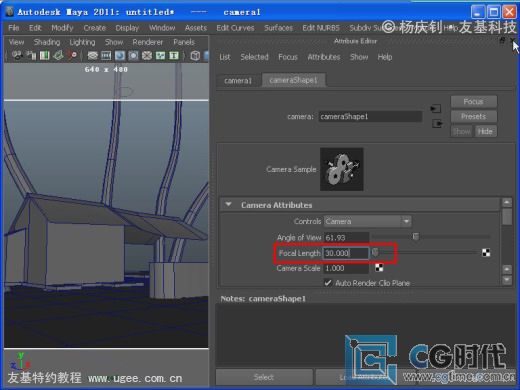Toggle Auto Render Clip Plane checkbox
Viewport: 520px width, 390px height.
pos(328,283)
